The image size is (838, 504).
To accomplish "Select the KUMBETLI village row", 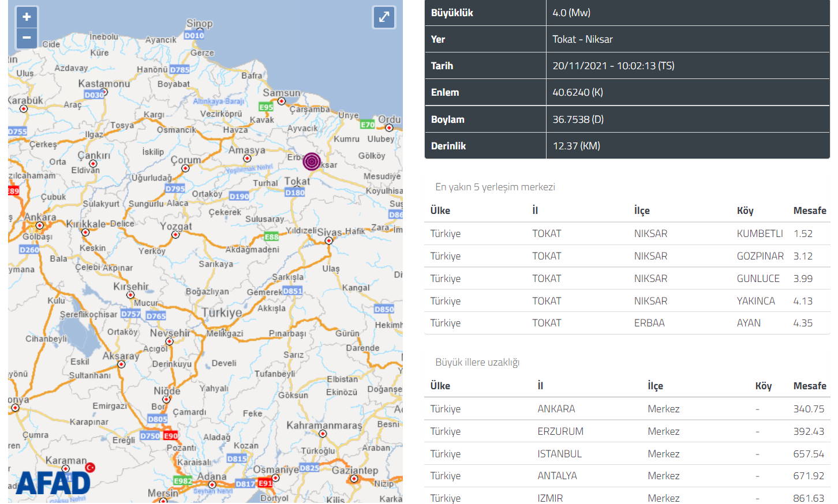I will [x=627, y=234].
